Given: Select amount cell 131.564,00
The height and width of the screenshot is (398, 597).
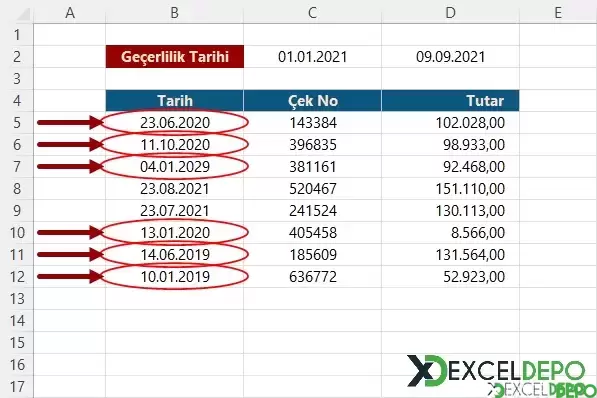Looking at the screenshot, I should pyautogui.click(x=450, y=254).
